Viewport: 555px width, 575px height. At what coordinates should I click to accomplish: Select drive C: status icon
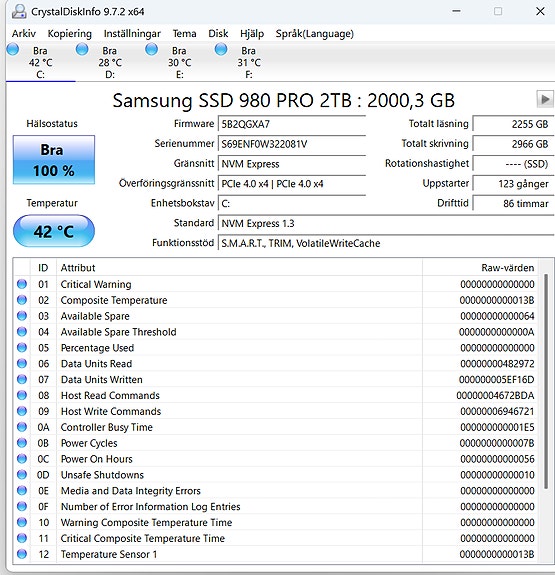pos(13,50)
